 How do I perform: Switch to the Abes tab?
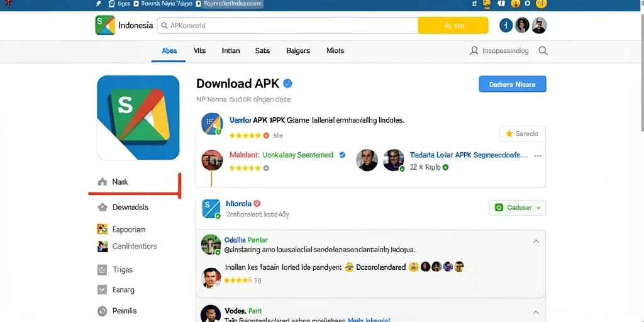point(169,50)
